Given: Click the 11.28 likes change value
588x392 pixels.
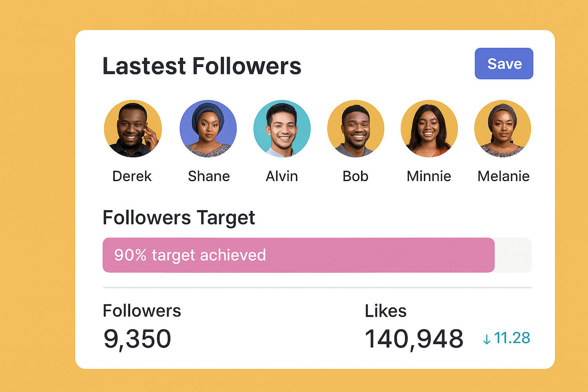Looking at the screenshot, I should point(512,338).
